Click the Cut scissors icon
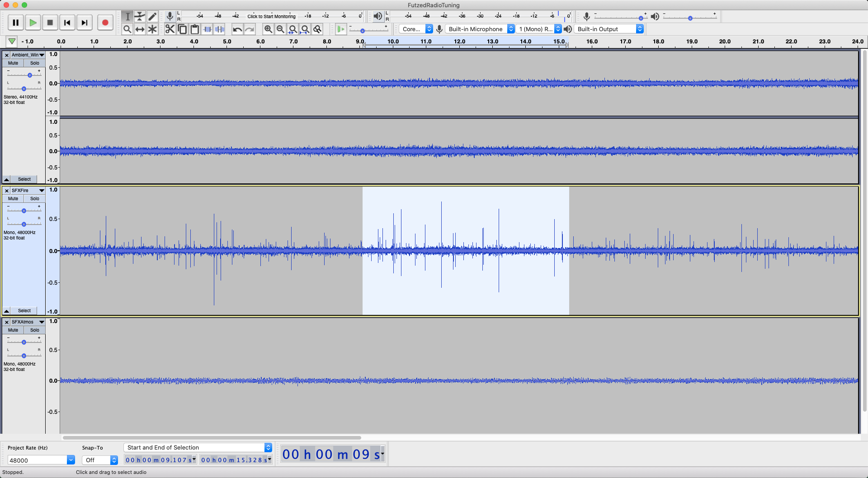 click(170, 29)
